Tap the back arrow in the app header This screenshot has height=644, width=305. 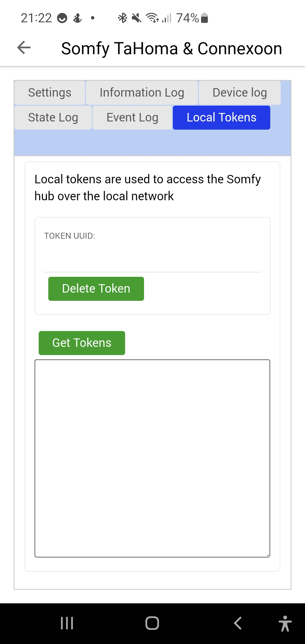24,47
